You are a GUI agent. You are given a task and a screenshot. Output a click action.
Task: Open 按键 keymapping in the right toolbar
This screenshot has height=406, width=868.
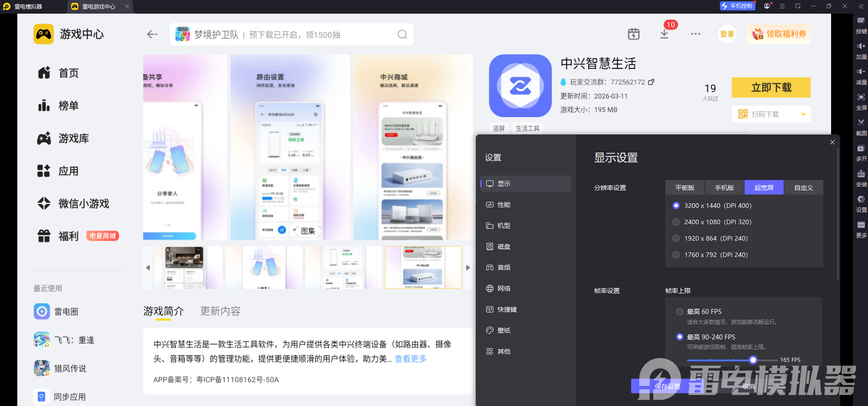click(861, 26)
